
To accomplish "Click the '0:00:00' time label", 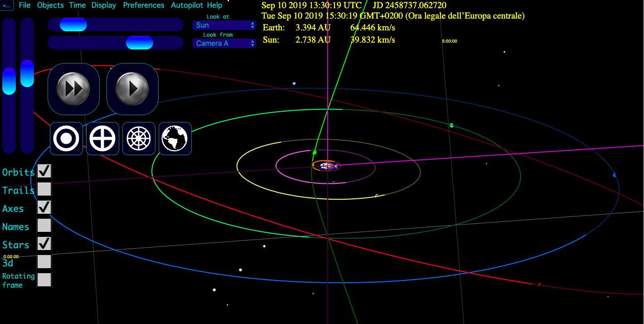I will point(11,257).
